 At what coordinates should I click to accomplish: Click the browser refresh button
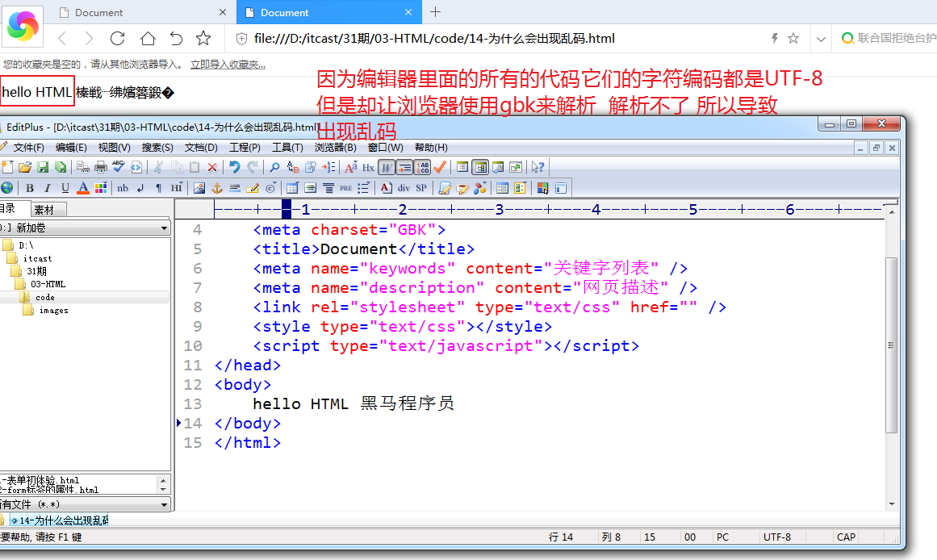tap(118, 39)
